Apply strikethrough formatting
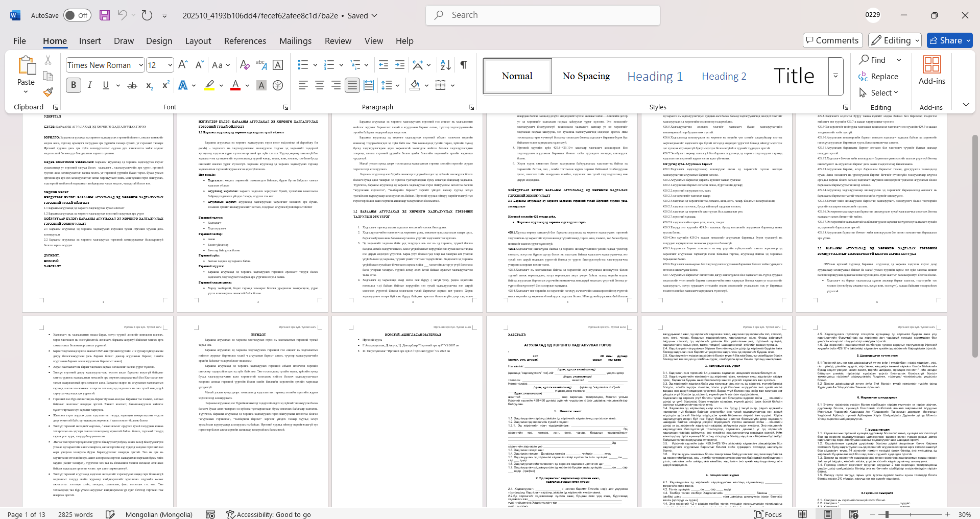 132,85
